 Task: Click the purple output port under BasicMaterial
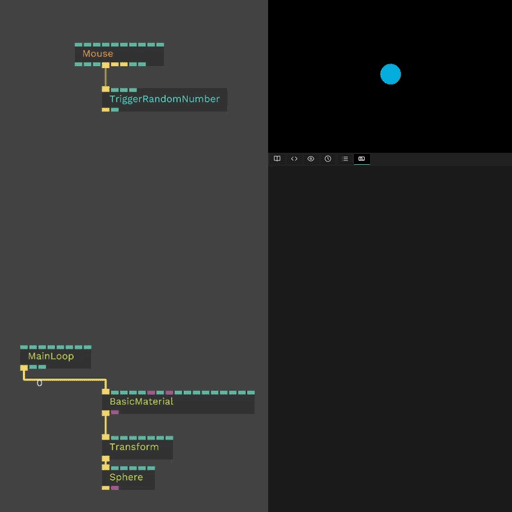(x=115, y=413)
